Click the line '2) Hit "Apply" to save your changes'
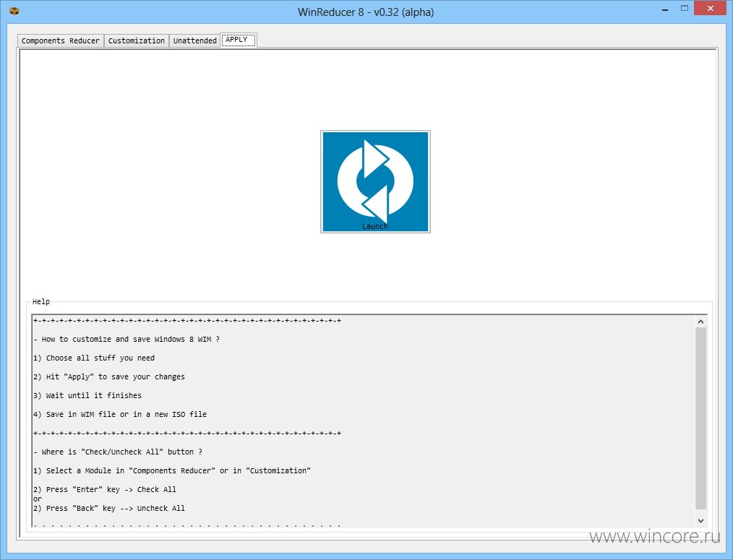The height and width of the screenshot is (560, 733). pyautogui.click(x=109, y=376)
